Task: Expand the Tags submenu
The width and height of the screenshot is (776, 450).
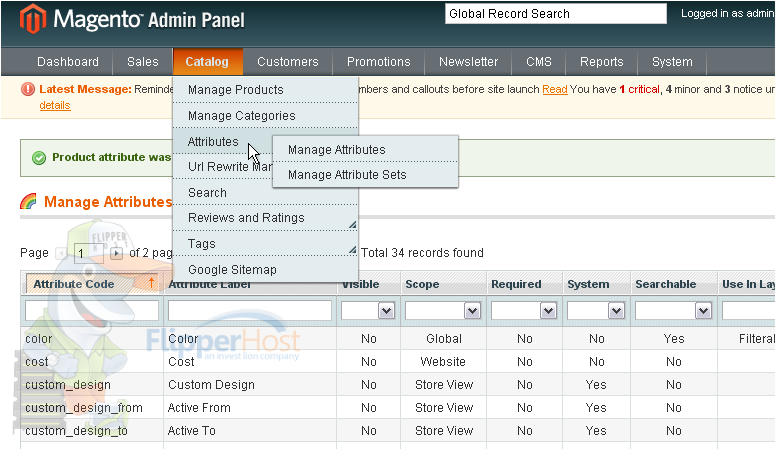Action: pos(352,250)
